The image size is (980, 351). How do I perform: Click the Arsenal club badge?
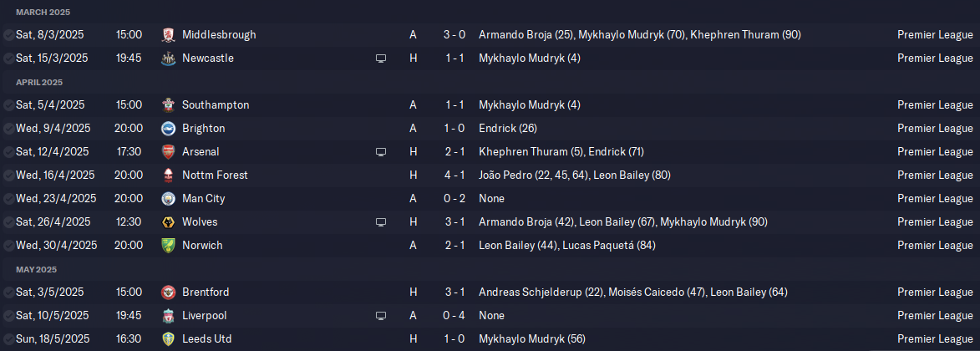169,152
